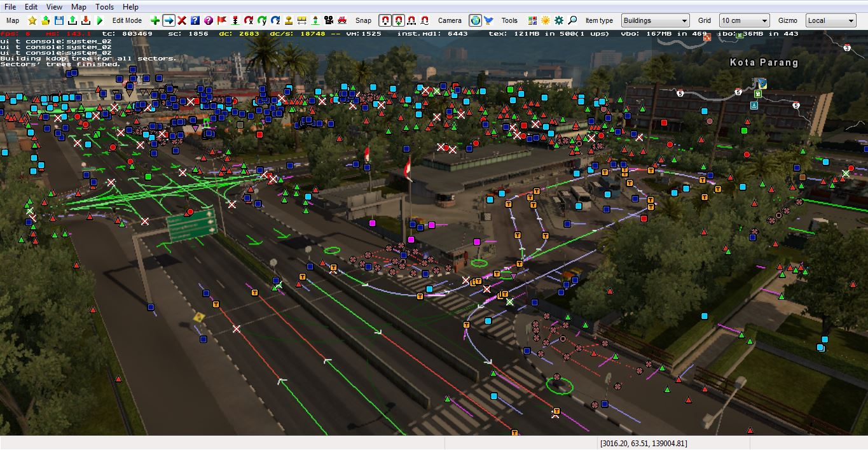This screenshot has height=450, width=868.
Task: Open the Edit menu
Action: [31, 6]
